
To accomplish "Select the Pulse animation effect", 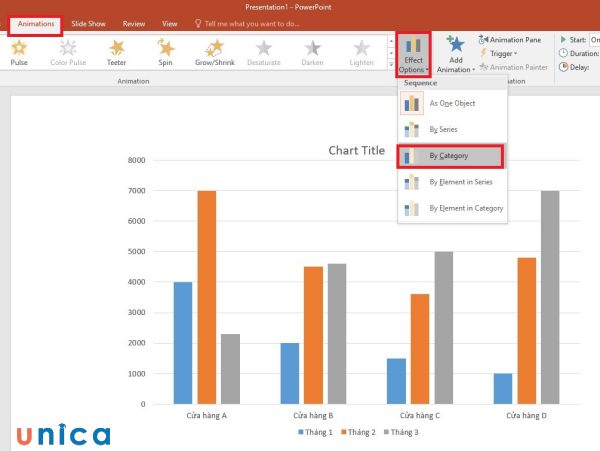I will tap(19, 52).
